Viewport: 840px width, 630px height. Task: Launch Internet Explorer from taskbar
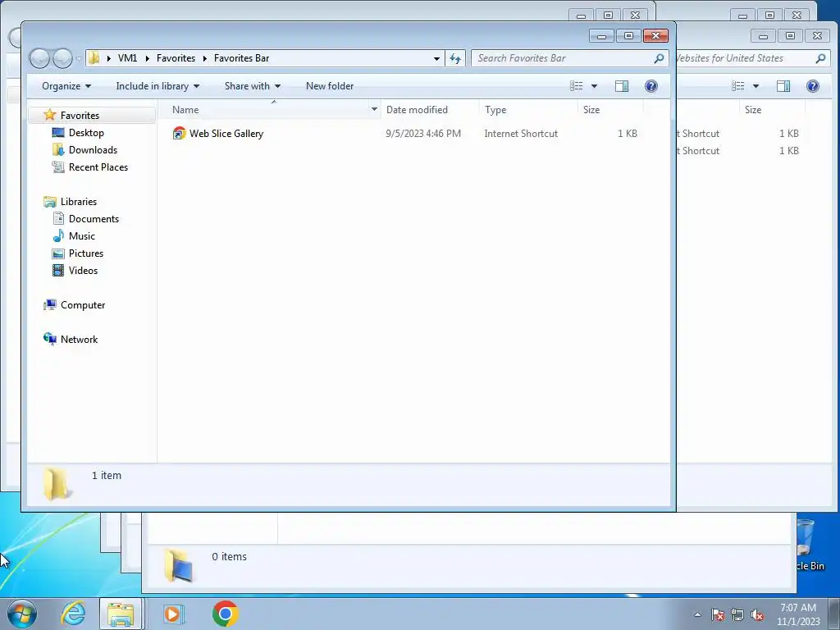coord(73,614)
